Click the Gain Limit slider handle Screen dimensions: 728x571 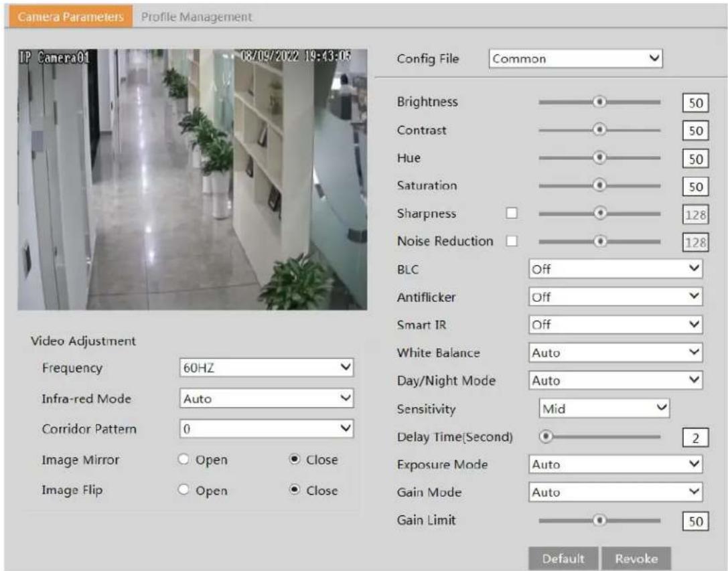599,520
